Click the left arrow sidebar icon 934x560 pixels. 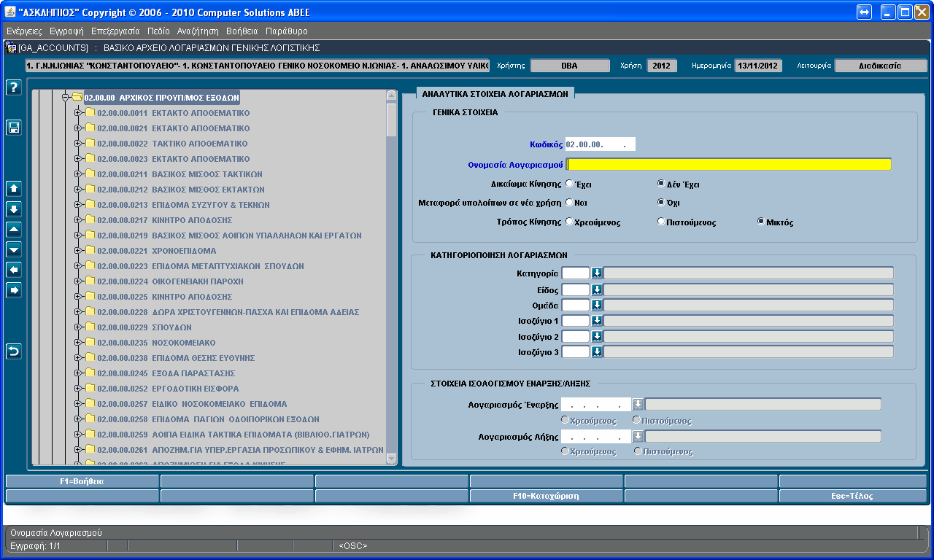13,270
